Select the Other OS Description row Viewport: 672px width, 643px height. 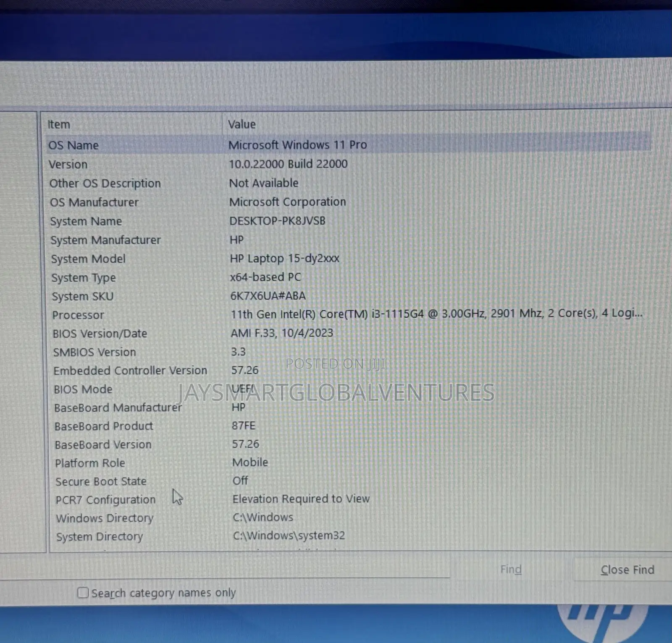(x=348, y=183)
